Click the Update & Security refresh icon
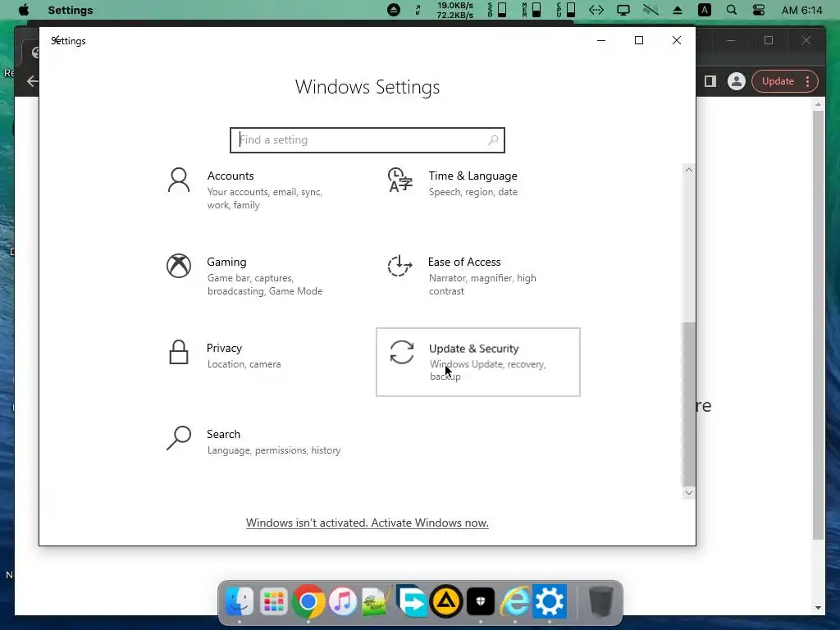 (402, 352)
